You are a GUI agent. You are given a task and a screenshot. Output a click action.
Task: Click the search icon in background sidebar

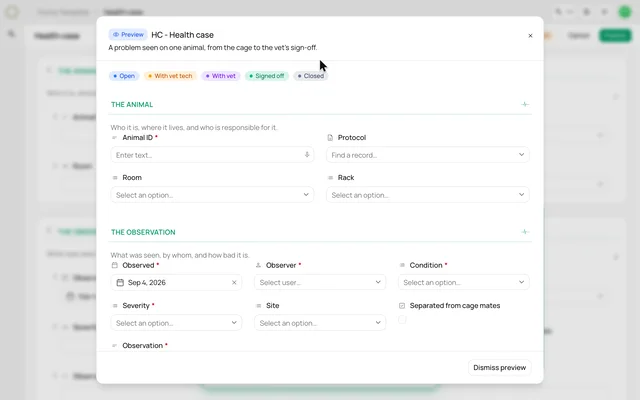tap(11, 33)
